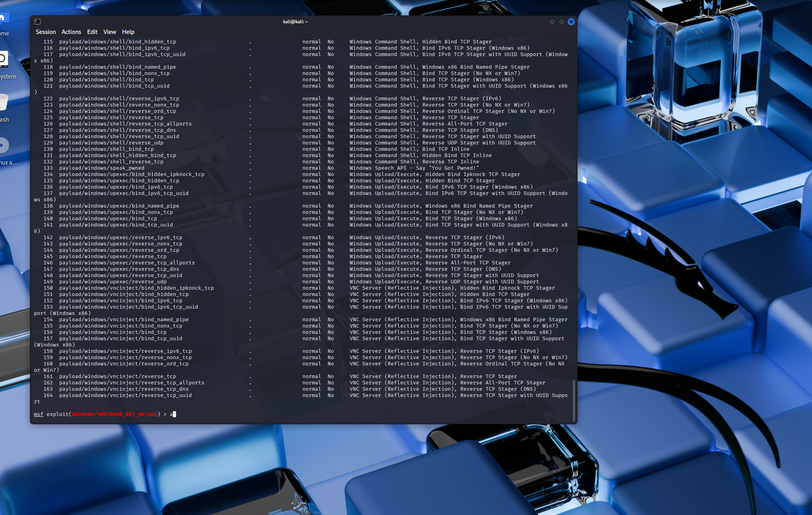This screenshot has width=812, height=515.
Task: Maximize the kali@kali terminal window
Action: click(561, 22)
